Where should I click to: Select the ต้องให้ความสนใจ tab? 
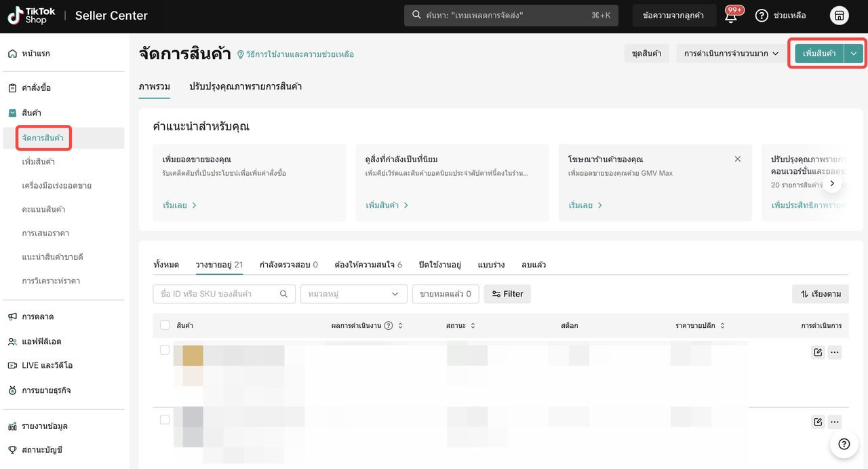click(x=368, y=265)
